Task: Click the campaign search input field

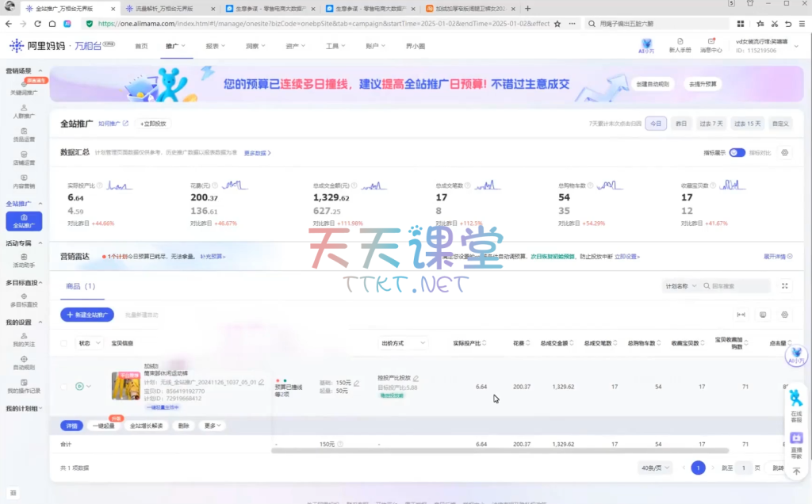Action: click(x=737, y=285)
